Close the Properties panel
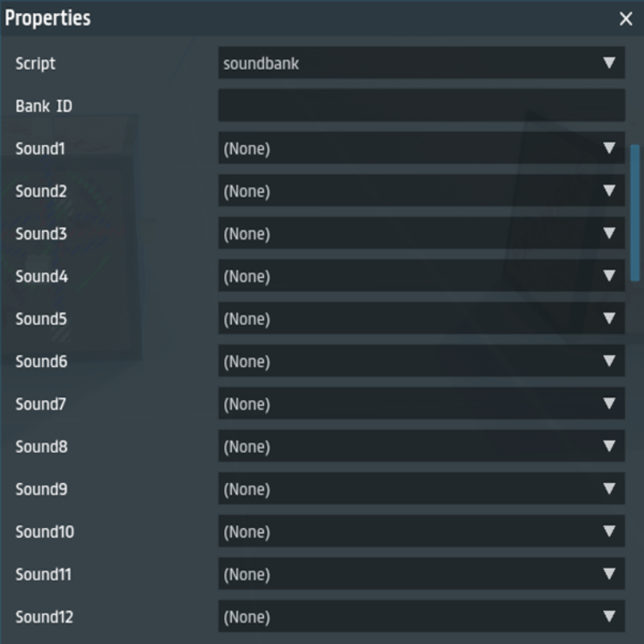The width and height of the screenshot is (644, 644). (x=625, y=19)
